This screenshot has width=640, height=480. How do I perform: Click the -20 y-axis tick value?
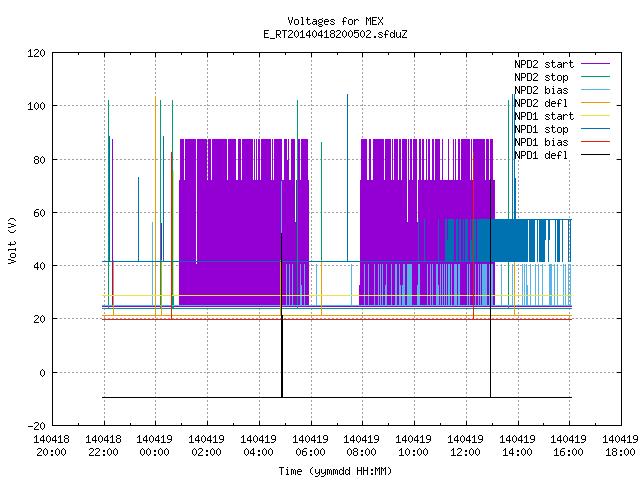click(36, 426)
